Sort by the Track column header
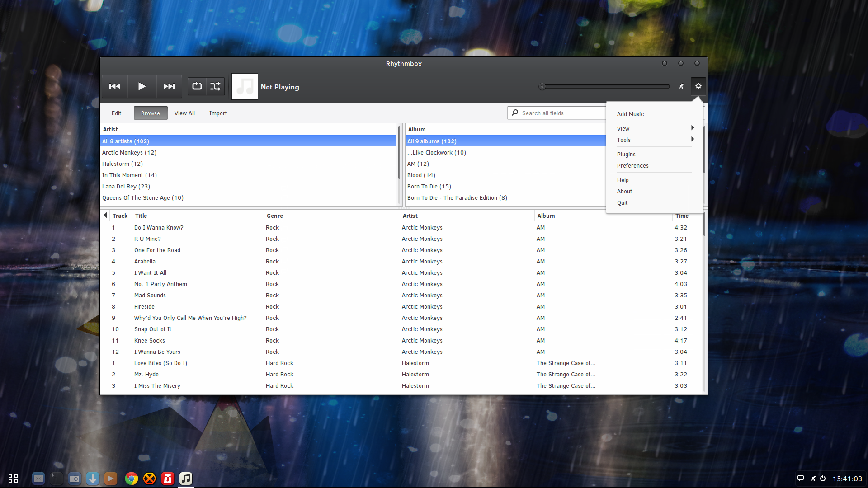The width and height of the screenshot is (868, 488). coord(120,216)
